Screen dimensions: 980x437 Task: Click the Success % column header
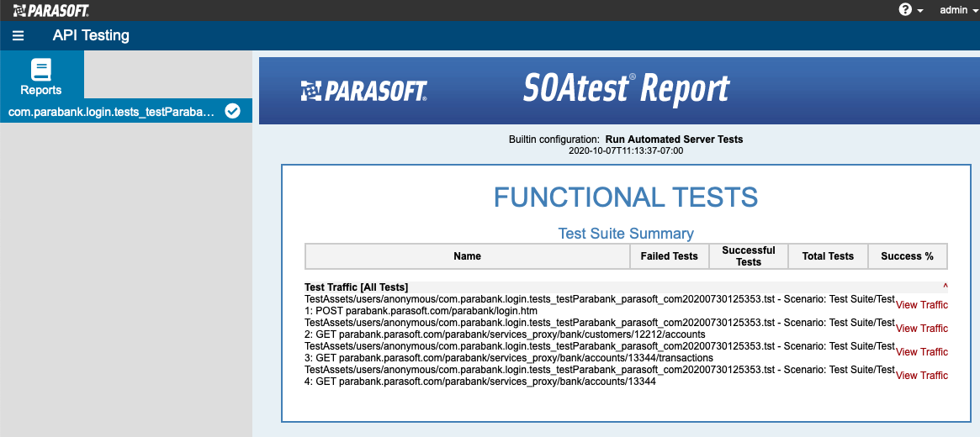pos(908,256)
